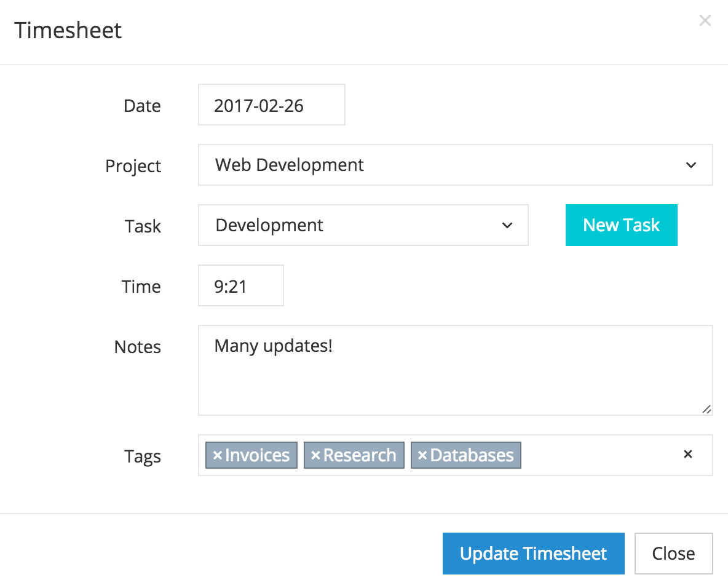
Task: Expand the Task dropdown showing Development
Action: coord(363,225)
